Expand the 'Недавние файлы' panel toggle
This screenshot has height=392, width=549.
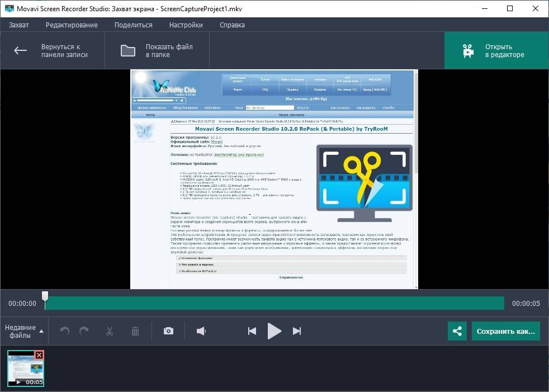coord(24,331)
